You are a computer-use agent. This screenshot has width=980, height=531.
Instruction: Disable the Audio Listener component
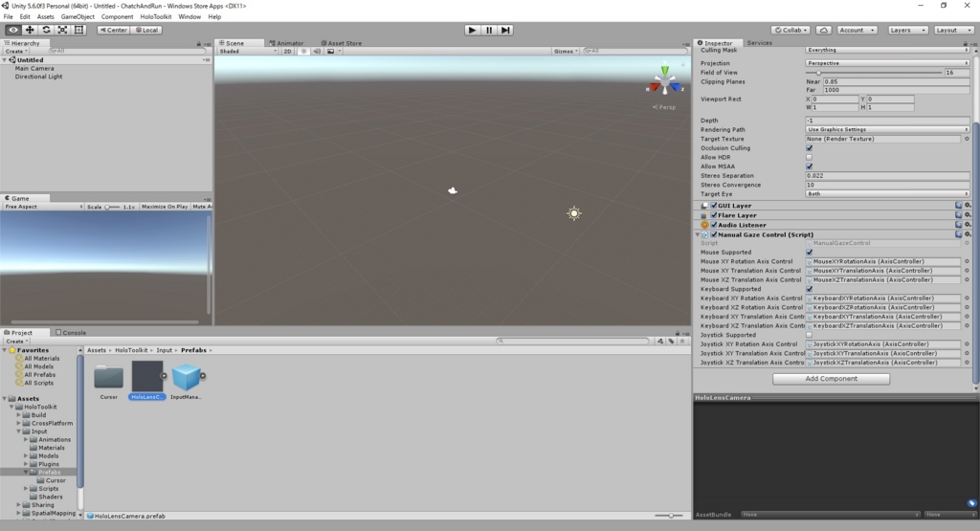point(714,225)
